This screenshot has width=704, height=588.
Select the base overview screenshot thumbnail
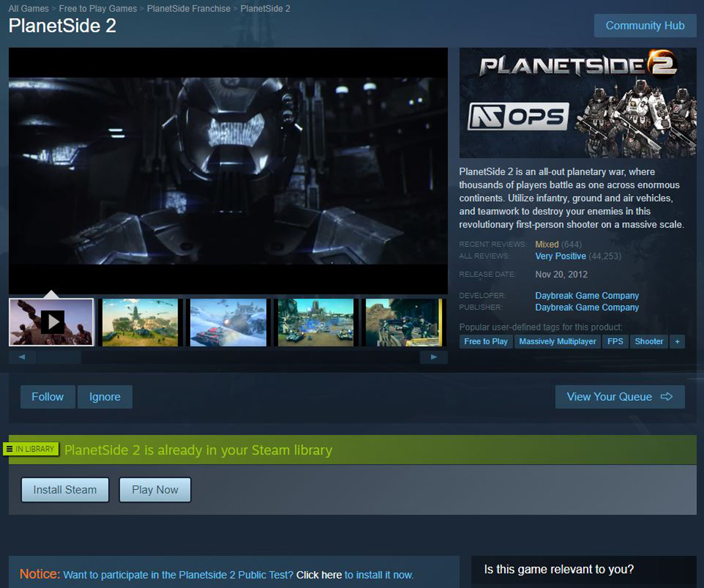[316, 322]
